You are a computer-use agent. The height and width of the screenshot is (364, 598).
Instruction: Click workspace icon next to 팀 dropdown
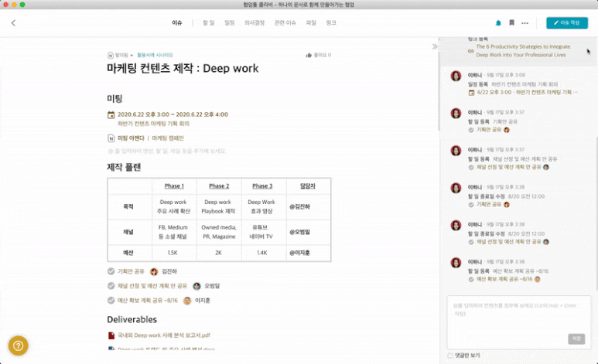click(110, 56)
